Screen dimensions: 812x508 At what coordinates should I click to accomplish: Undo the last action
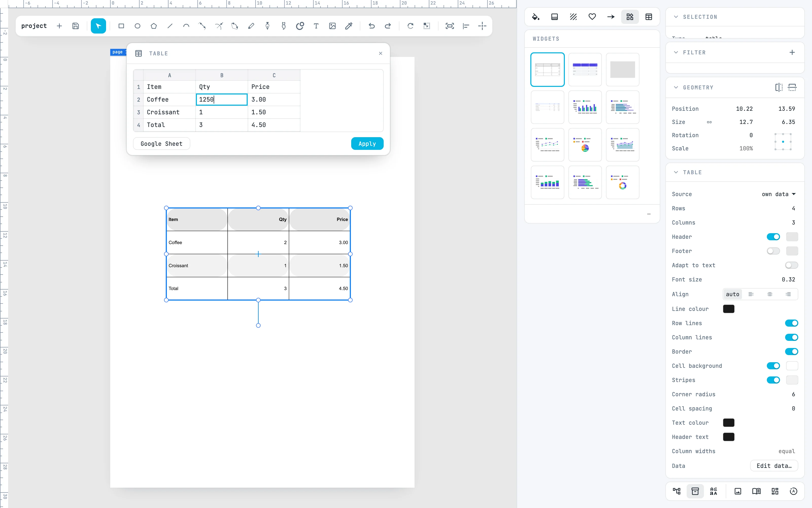(x=371, y=26)
